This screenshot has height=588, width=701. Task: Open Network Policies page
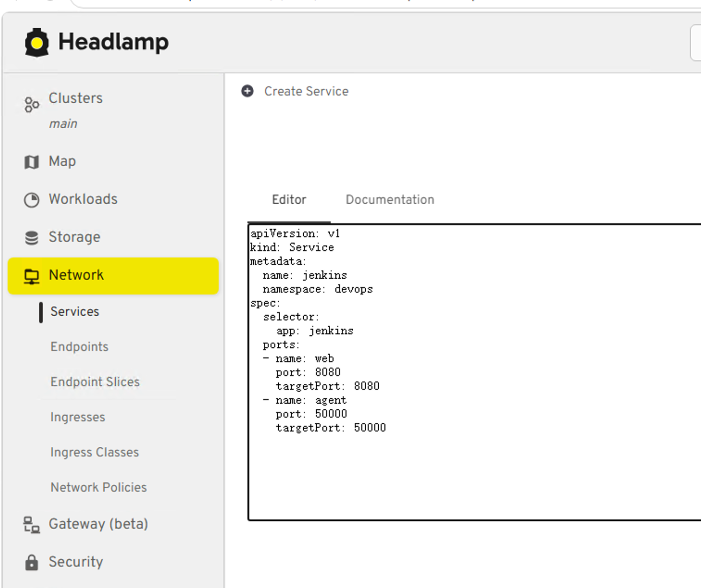(x=99, y=488)
